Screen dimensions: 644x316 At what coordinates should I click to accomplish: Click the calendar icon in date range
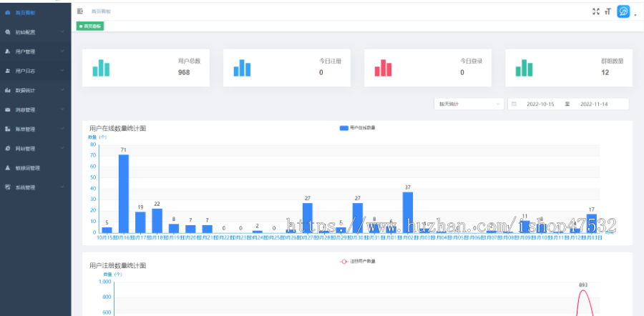tap(514, 104)
